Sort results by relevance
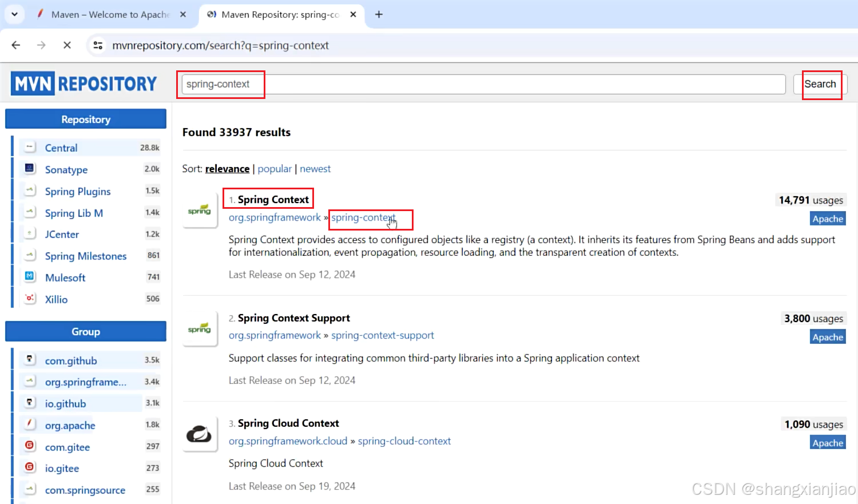Viewport: 858px width, 504px height. 227,169
